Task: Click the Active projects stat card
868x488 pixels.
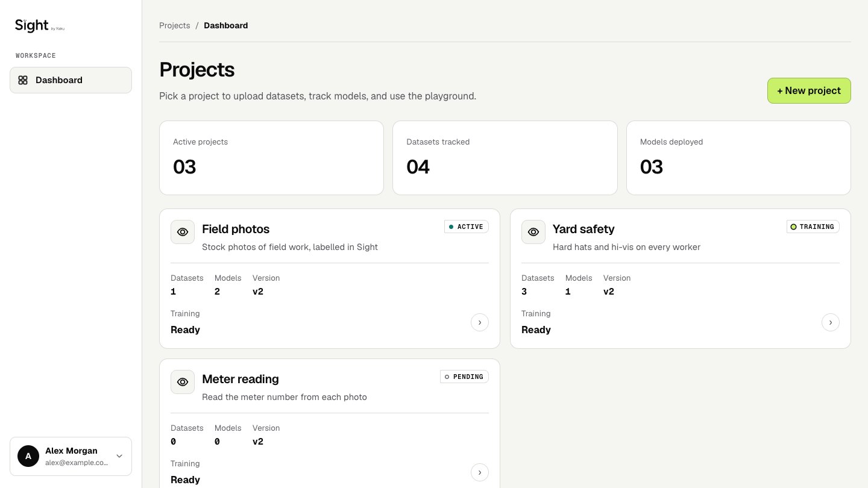Action: tap(271, 158)
